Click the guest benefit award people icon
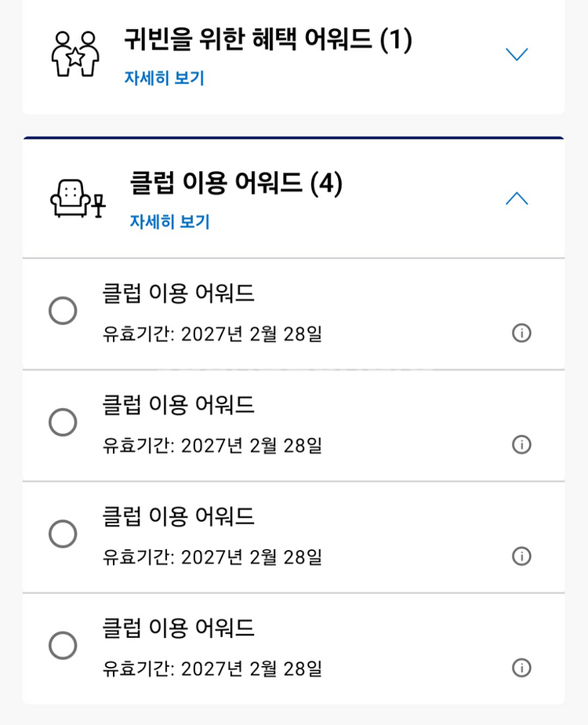The width and height of the screenshot is (588, 725). 75,53
